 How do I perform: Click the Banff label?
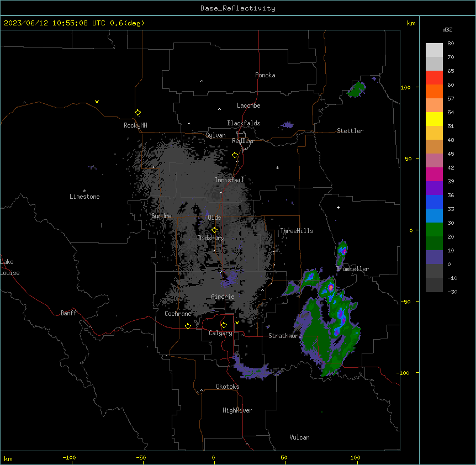coord(68,313)
